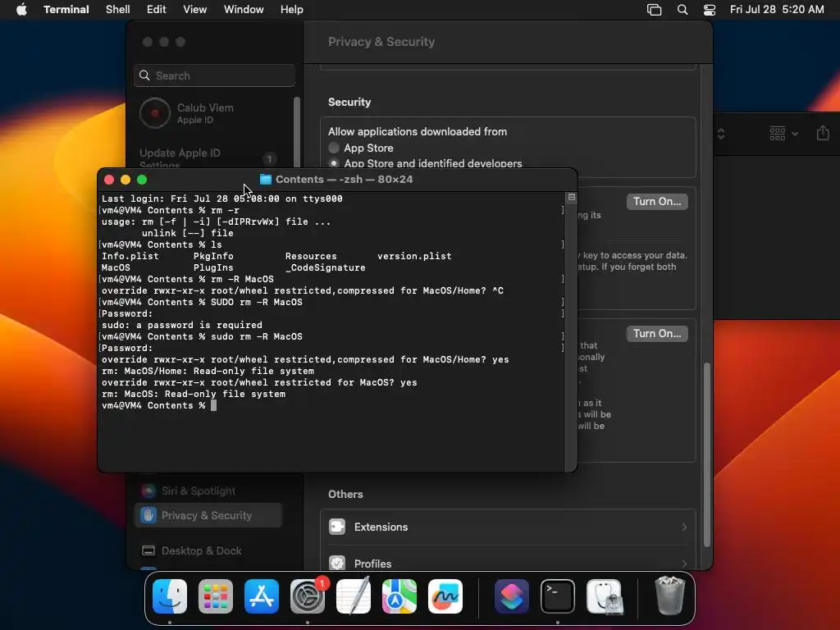Select Privacy & Security label in sidebar
Viewport: 840px width, 630px height.
coord(206,515)
